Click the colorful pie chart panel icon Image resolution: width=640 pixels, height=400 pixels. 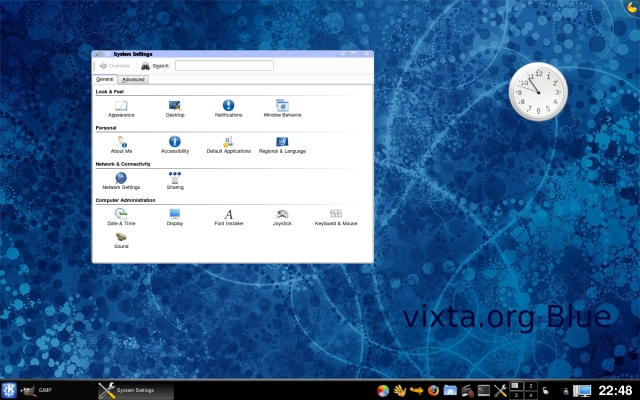382,391
